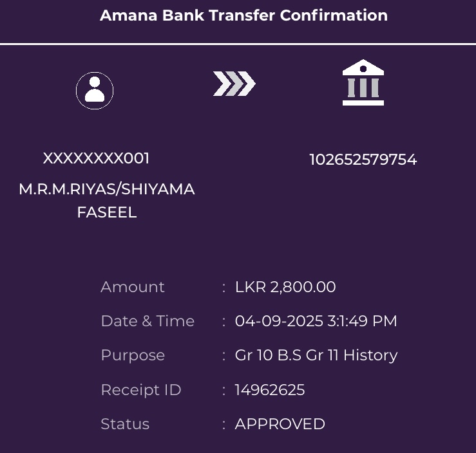The image size is (476, 453).
Task: Click the Date & Time label
Action: [x=148, y=321]
